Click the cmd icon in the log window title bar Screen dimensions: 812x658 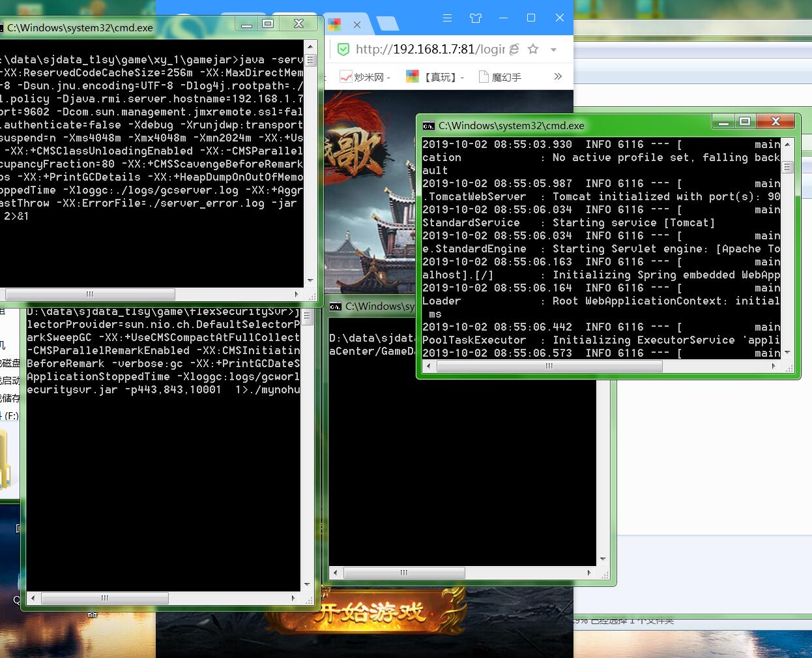coord(428,125)
